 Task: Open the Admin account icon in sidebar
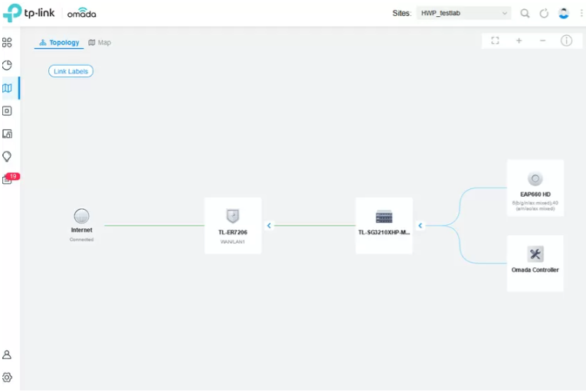coord(7,355)
